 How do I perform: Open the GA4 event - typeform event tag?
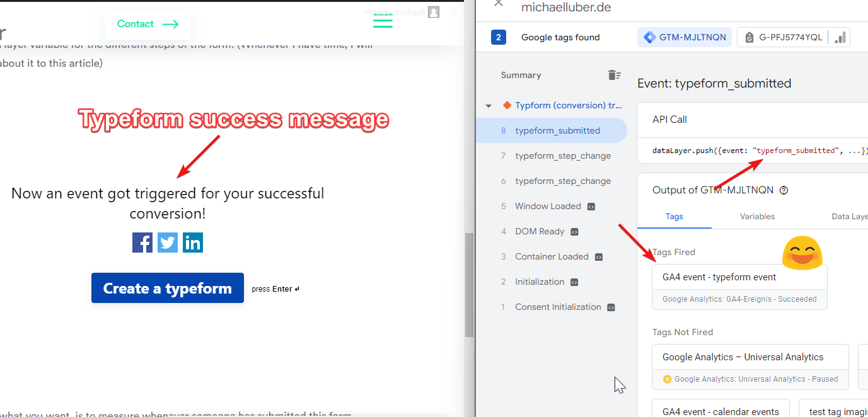(x=739, y=287)
